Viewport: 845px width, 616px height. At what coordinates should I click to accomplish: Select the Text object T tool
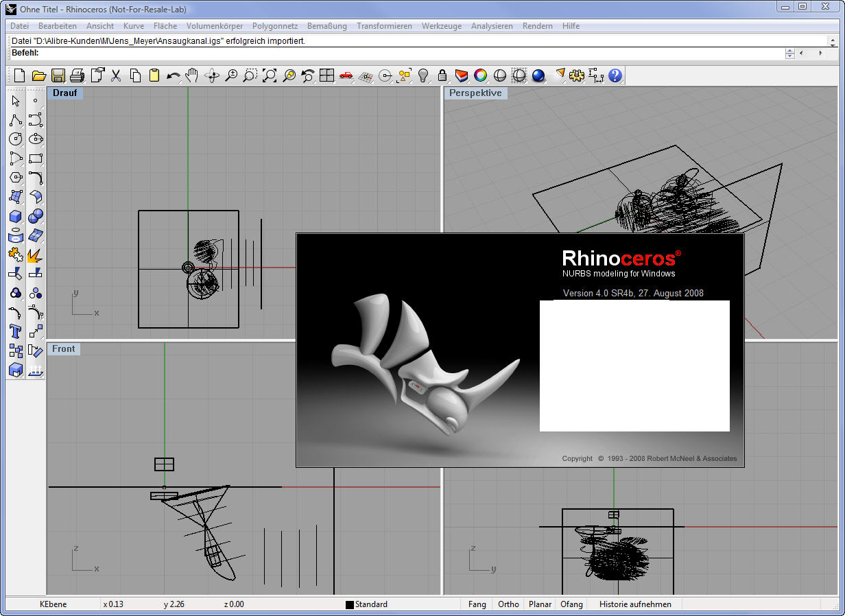point(16,331)
